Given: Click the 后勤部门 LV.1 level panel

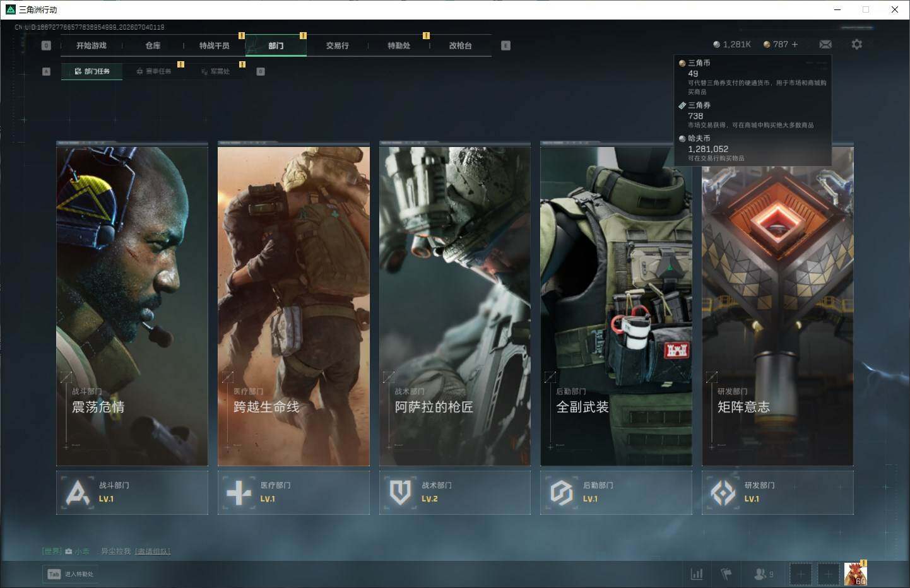Looking at the screenshot, I should [x=616, y=492].
